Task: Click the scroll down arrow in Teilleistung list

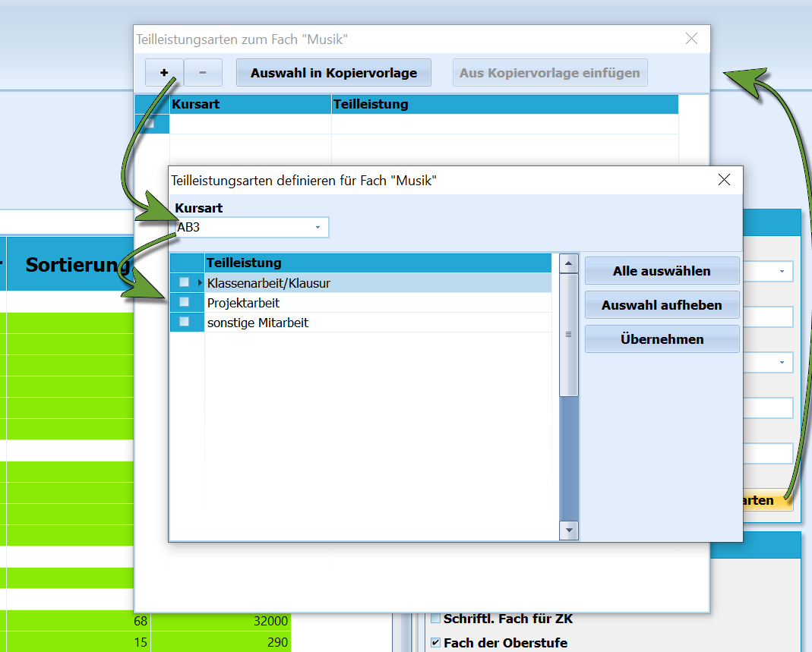Action: (569, 530)
